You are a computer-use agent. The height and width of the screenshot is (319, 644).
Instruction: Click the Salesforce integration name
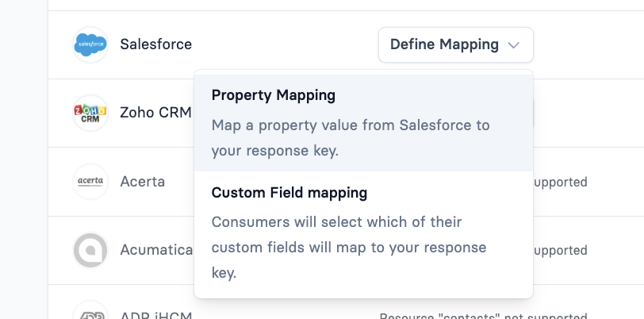pyautogui.click(x=155, y=45)
